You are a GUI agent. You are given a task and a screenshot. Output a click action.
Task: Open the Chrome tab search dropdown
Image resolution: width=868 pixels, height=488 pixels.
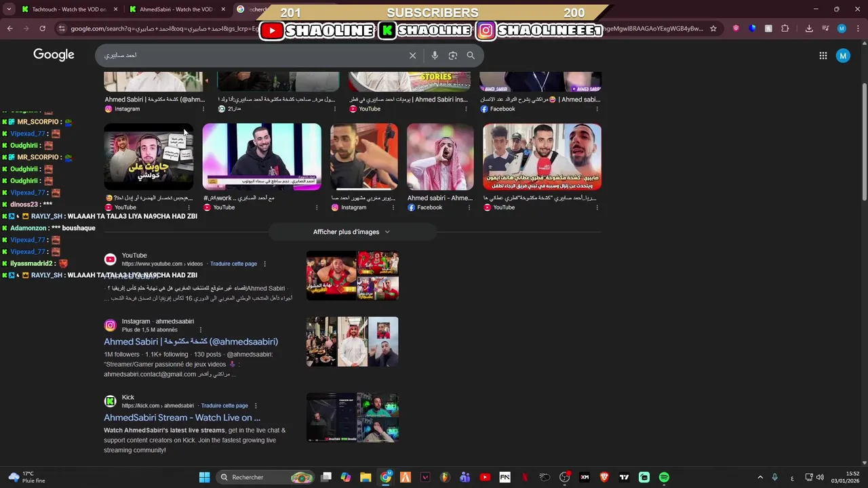pos(9,9)
